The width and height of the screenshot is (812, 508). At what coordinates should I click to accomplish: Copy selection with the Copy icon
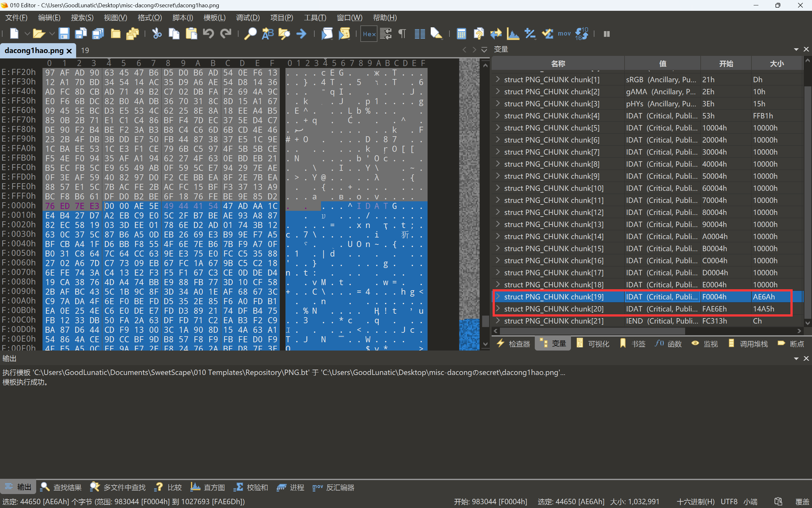click(174, 34)
